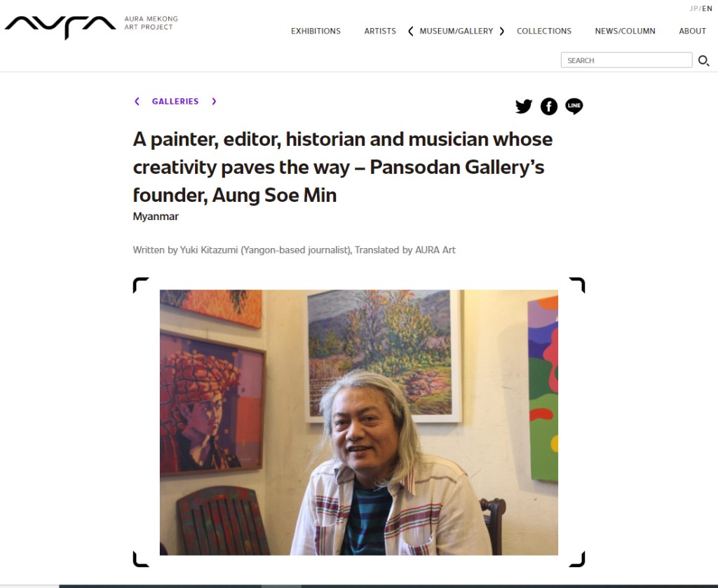
Task: Click the Aung Soe Min article photo
Action: tap(359, 422)
